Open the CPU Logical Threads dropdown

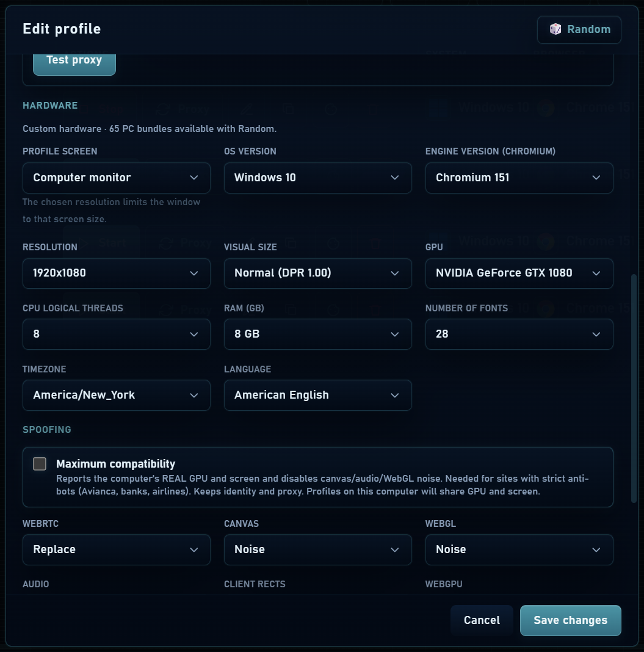click(117, 334)
